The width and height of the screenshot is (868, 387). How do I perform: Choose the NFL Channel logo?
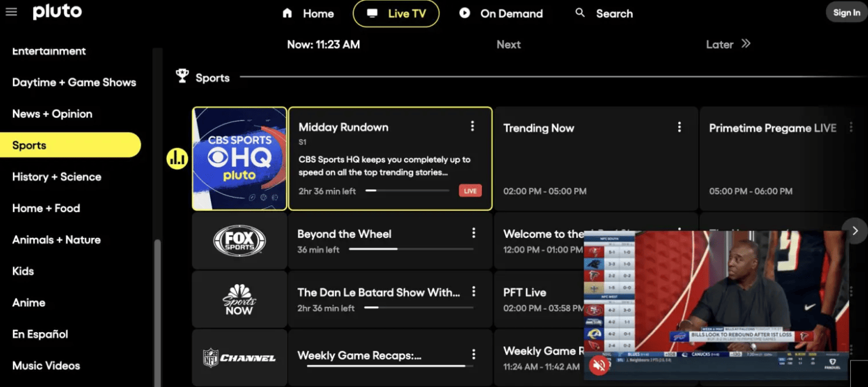pos(239,358)
